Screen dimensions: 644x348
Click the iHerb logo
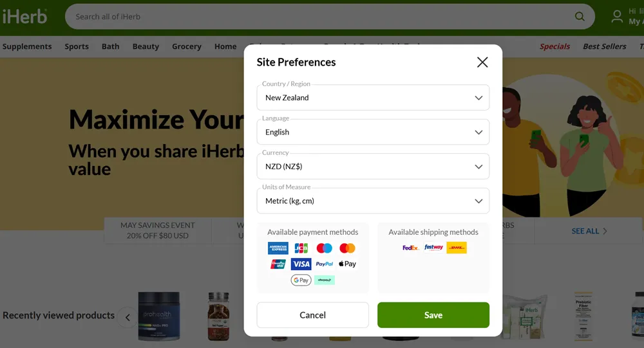pyautogui.click(x=24, y=17)
